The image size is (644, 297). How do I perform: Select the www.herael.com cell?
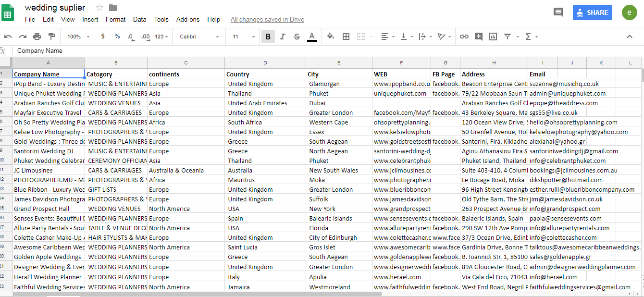click(401, 277)
